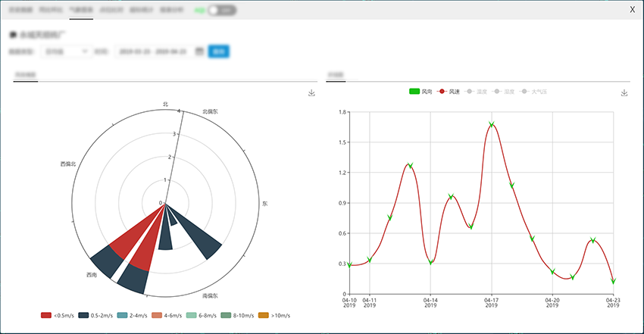Select the first tab in top navigation

click(21, 11)
